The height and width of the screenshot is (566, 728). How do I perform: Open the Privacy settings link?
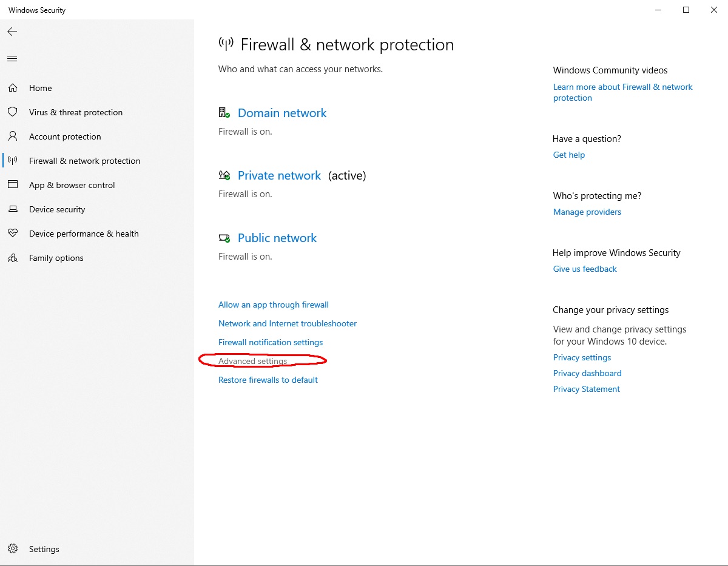pyautogui.click(x=582, y=357)
